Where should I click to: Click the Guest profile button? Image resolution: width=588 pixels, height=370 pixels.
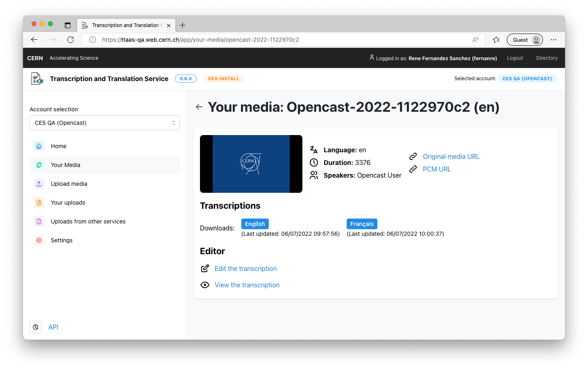[x=525, y=40]
